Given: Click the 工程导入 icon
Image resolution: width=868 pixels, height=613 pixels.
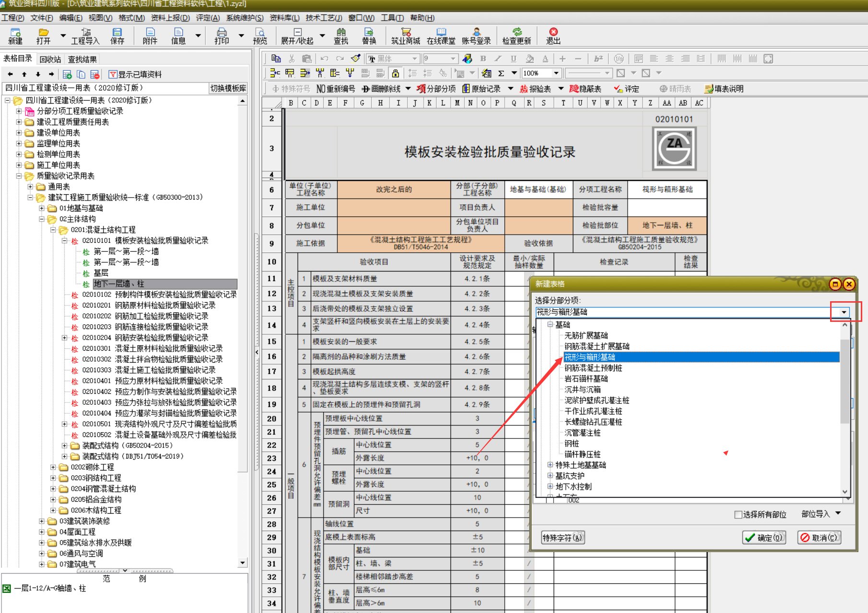Looking at the screenshot, I should coord(85,36).
